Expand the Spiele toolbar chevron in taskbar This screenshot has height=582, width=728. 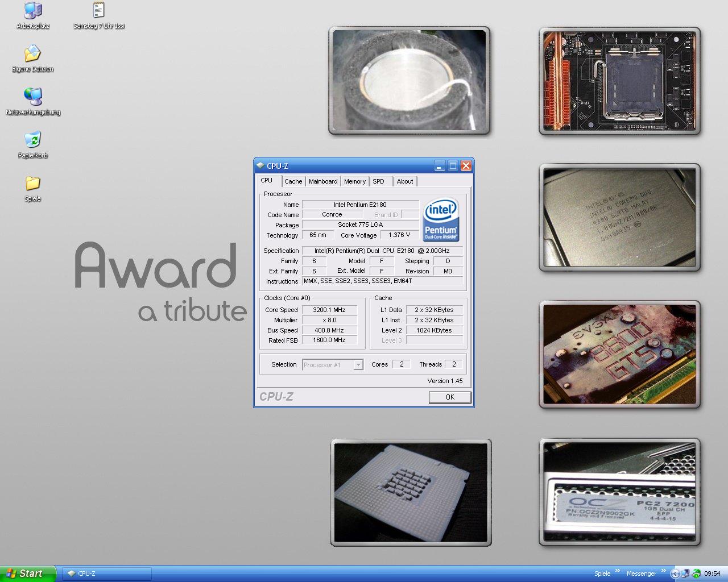click(617, 571)
